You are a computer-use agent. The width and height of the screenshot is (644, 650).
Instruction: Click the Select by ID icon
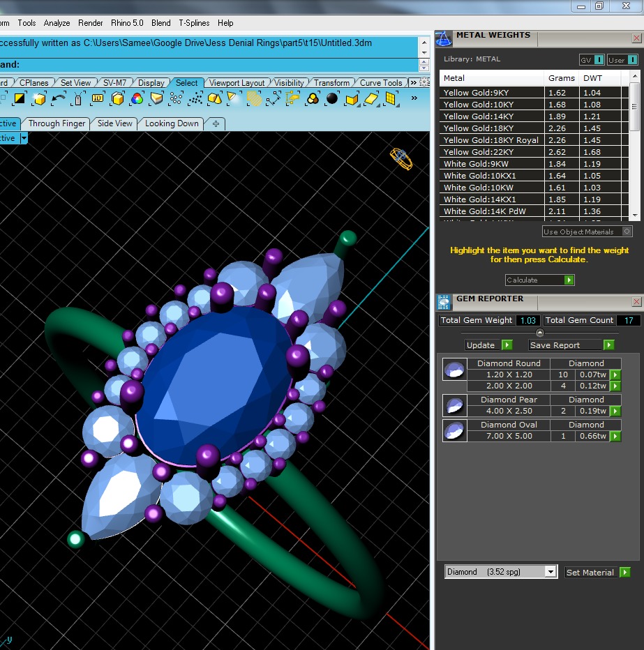click(98, 98)
